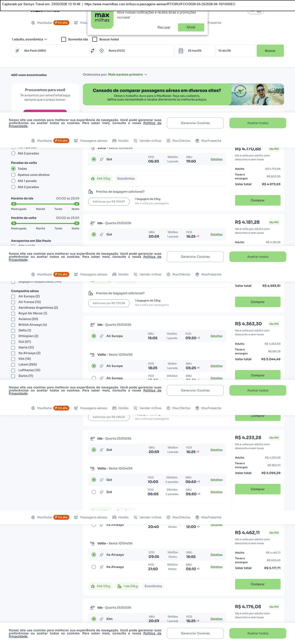Open the 1 adulto, econômica dropdown
Screen dimensions: 295x644
pos(30,40)
